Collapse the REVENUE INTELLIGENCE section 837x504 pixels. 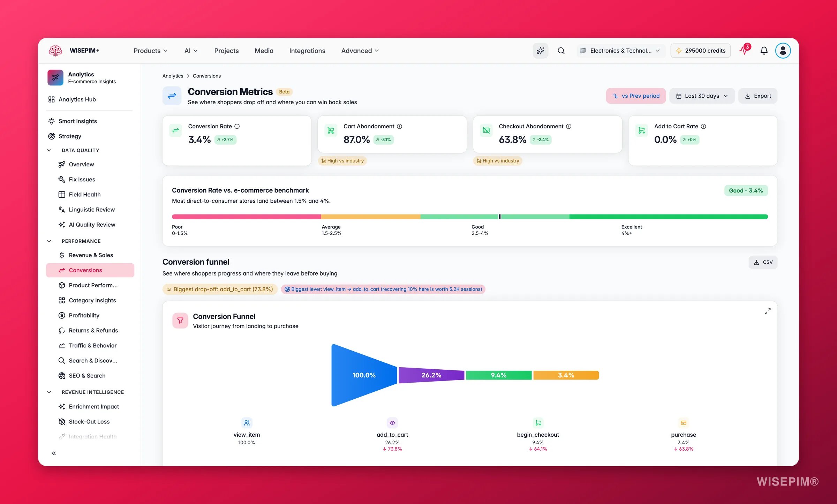pyautogui.click(x=49, y=392)
